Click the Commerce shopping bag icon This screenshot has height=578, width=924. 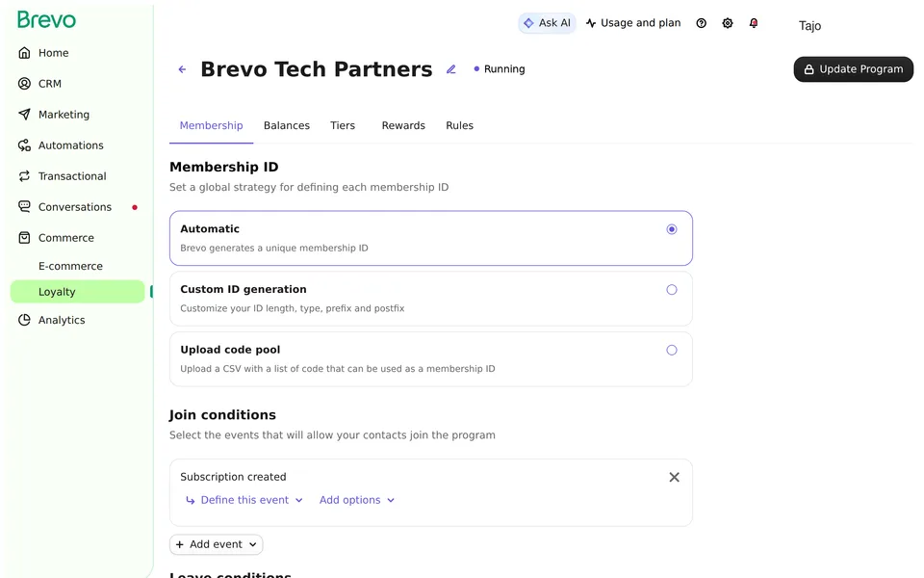click(24, 238)
